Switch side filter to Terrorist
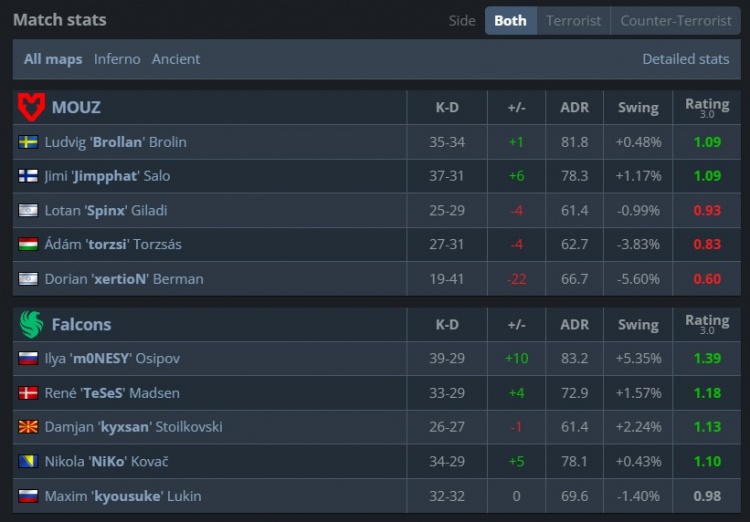Image resolution: width=750 pixels, height=522 pixels. [574, 21]
